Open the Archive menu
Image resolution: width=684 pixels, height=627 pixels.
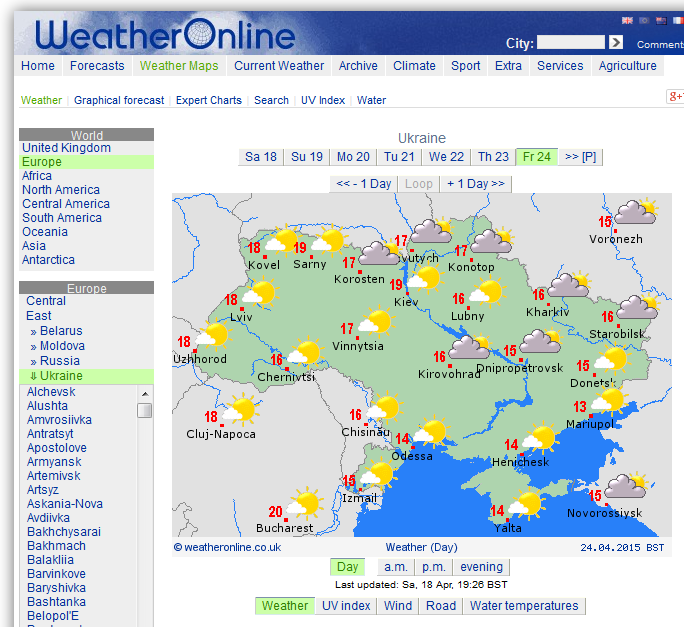click(358, 66)
